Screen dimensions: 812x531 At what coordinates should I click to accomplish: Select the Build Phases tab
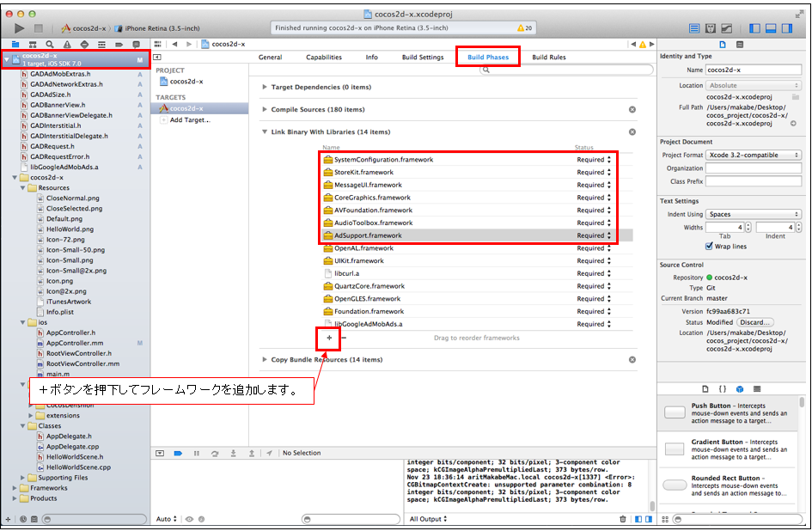click(x=488, y=57)
